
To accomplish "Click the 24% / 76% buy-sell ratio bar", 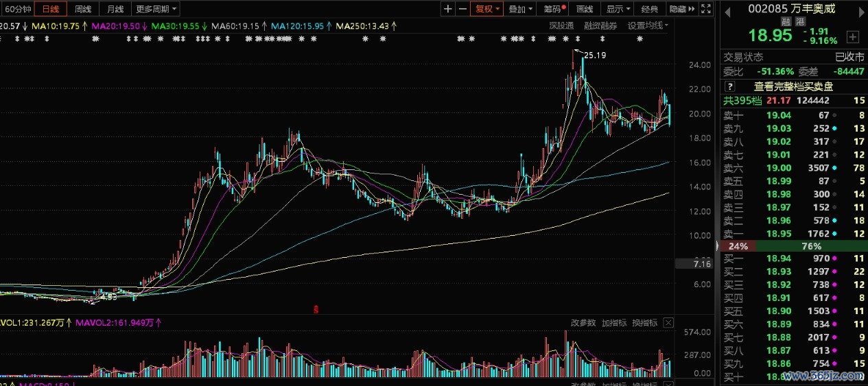I will (793, 246).
